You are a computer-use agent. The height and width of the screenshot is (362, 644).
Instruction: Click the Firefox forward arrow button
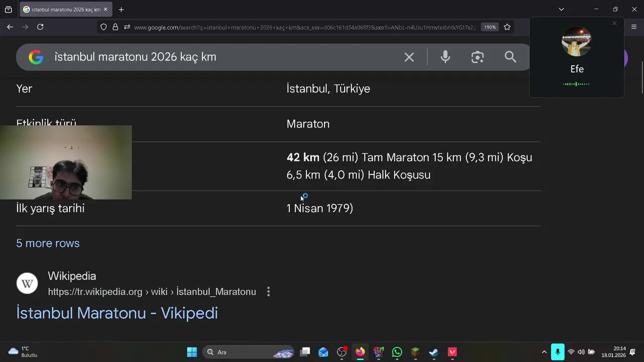[25, 27]
